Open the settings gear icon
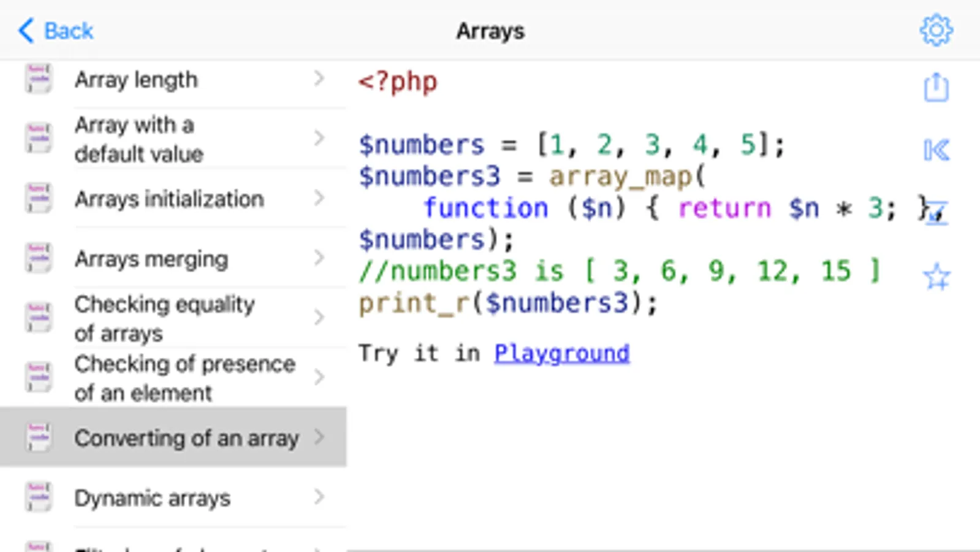The image size is (980, 552). (x=936, y=30)
